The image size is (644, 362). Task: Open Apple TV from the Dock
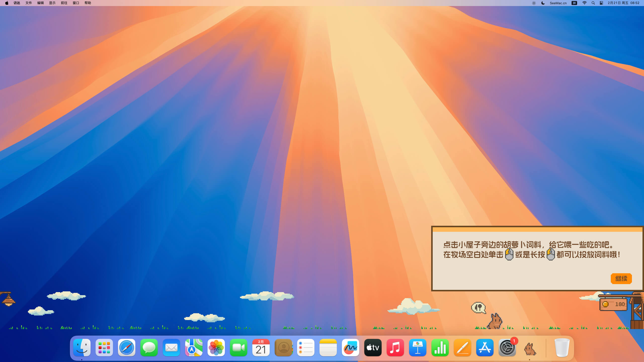[x=373, y=348]
